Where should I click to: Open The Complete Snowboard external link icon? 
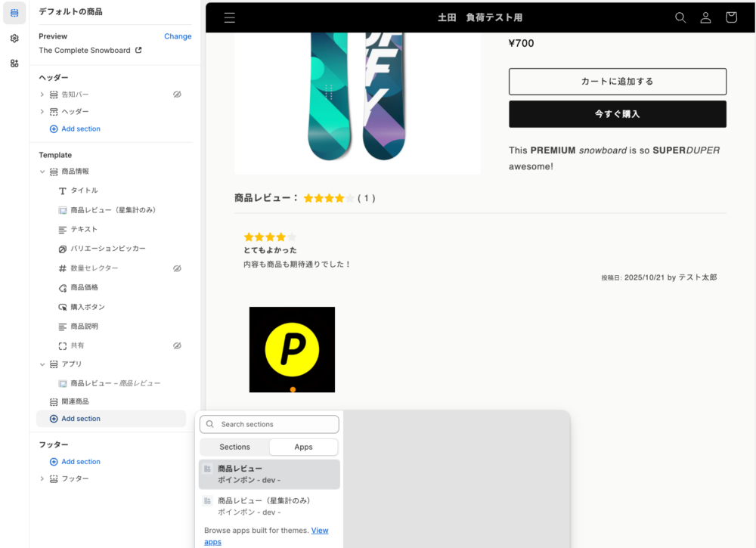click(138, 51)
